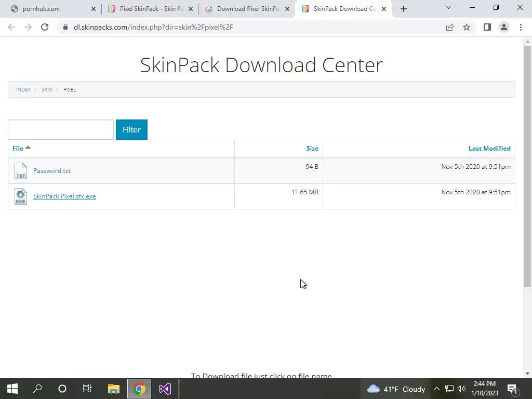Open the Chrome three-dot menu
The height and width of the screenshot is (399, 532).
[521, 27]
